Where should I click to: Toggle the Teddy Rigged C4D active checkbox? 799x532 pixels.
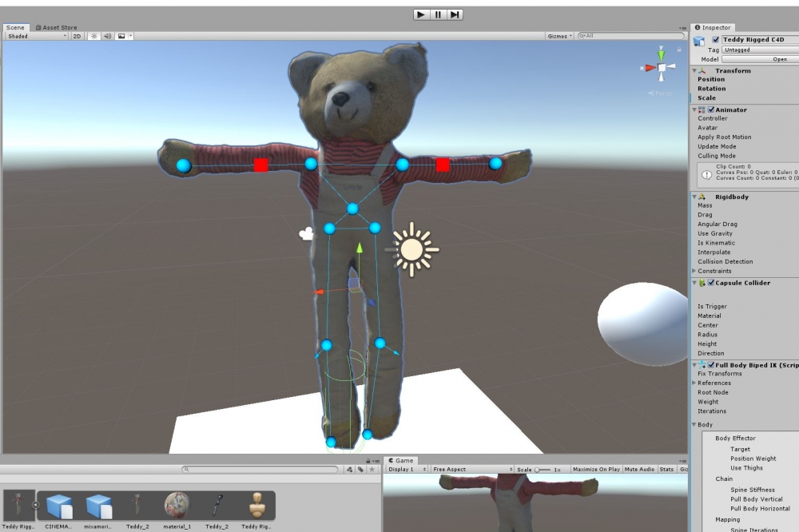pyautogui.click(x=717, y=40)
